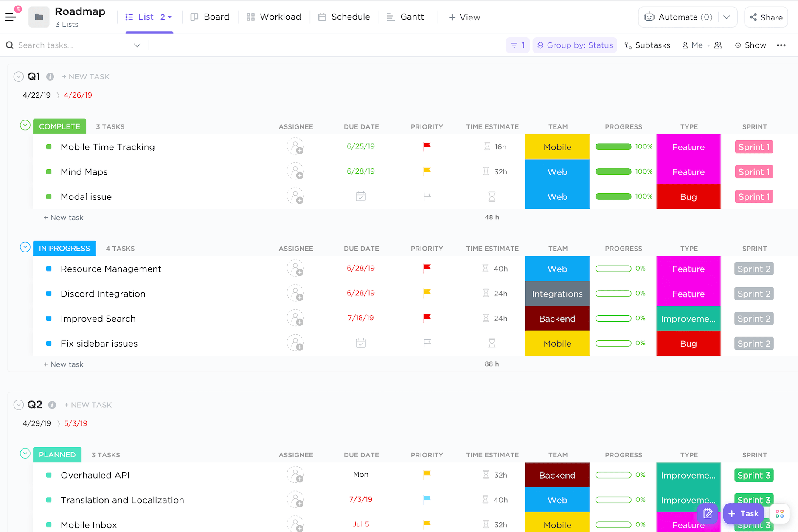Collapse the IN PROGRESS group
The height and width of the screenshot is (532, 798).
25,247
